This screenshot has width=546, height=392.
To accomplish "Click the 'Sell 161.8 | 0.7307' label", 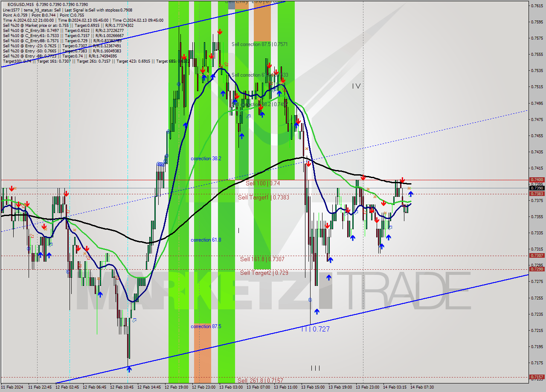I will click(x=262, y=259).
